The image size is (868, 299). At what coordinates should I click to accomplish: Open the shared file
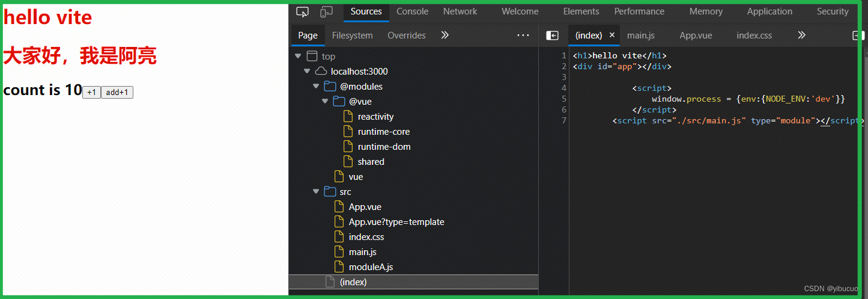coord(371,162)
